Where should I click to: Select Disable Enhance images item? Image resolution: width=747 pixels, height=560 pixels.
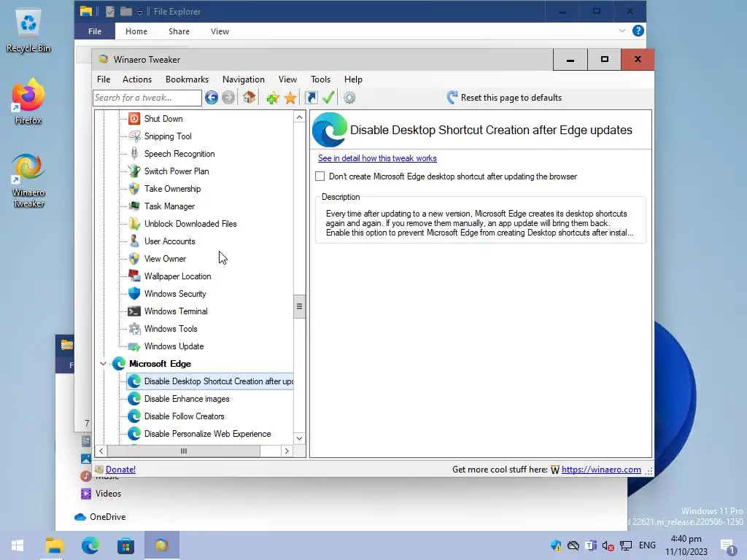pos(187,399)
